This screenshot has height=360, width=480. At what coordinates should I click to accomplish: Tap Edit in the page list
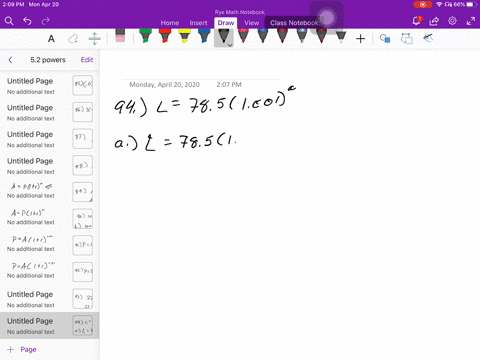pos(87,60)
